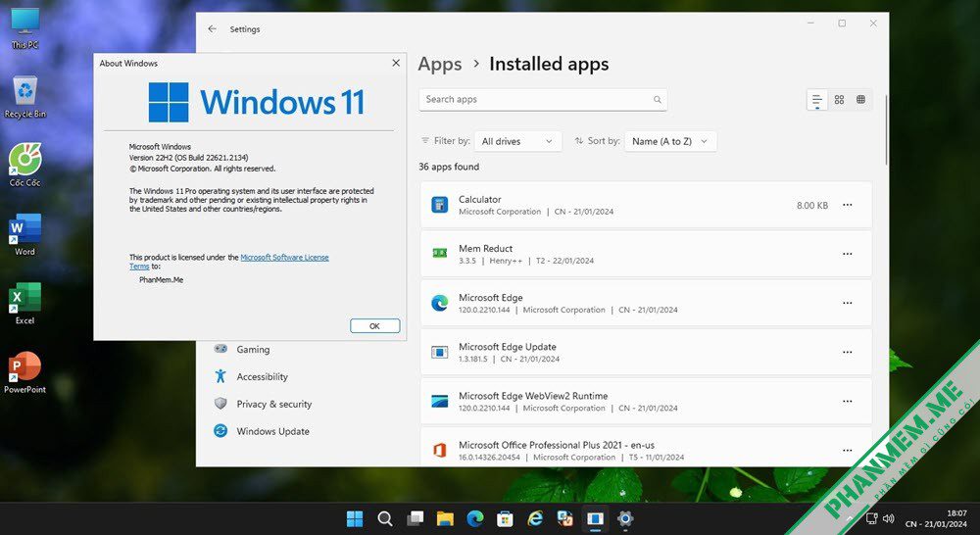The image size is (980, 535).
Task: Click the About Windows app icon in taskbar
Action: tap(595, 518)
